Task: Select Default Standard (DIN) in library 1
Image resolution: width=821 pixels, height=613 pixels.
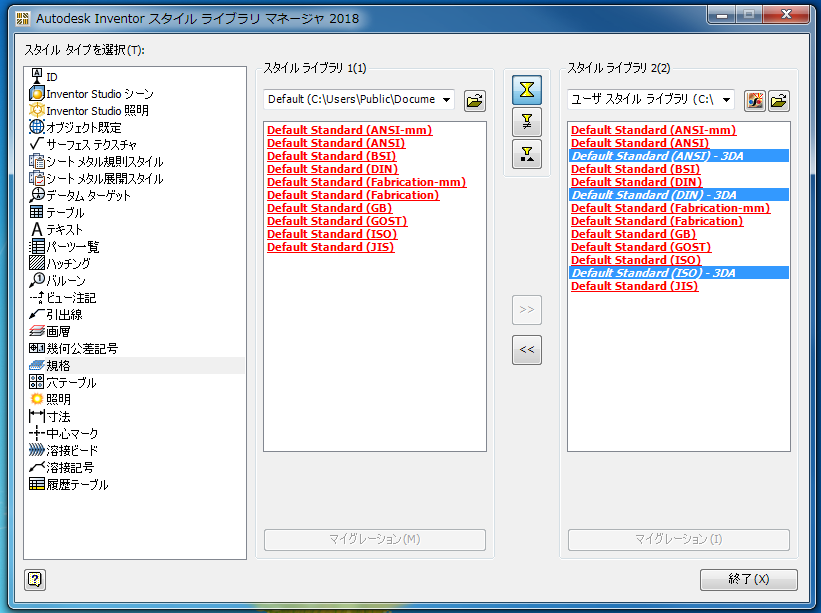Action: 332,169
